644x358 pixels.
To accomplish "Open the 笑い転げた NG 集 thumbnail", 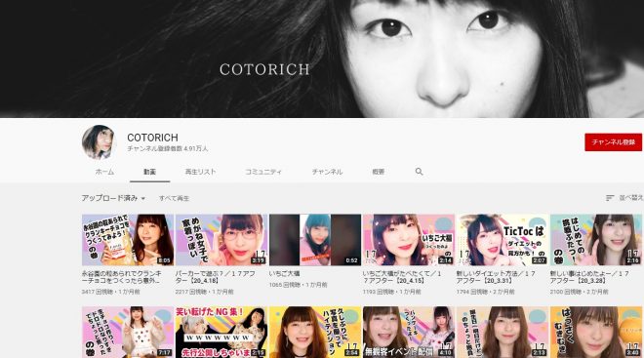I will pyautogui.click(x=221, y=332).
